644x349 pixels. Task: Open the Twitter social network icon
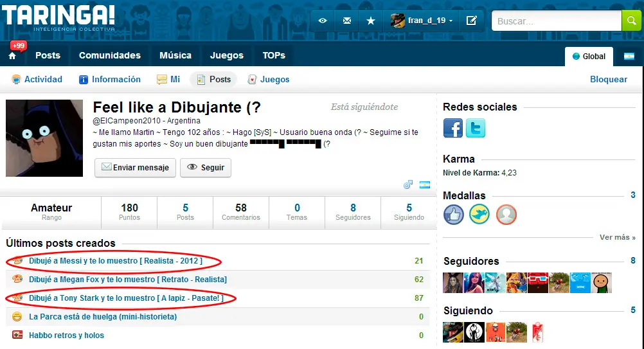475,128
